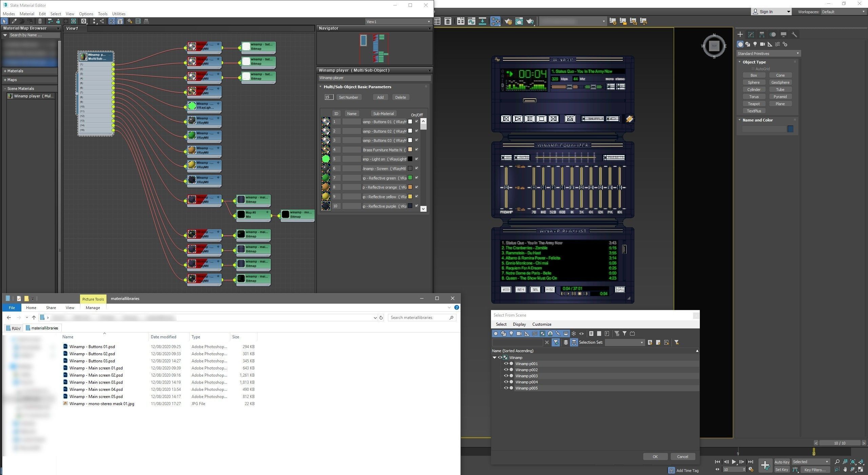Switch to the Share ribbon tab
The image size is (868, 475).
51,308
